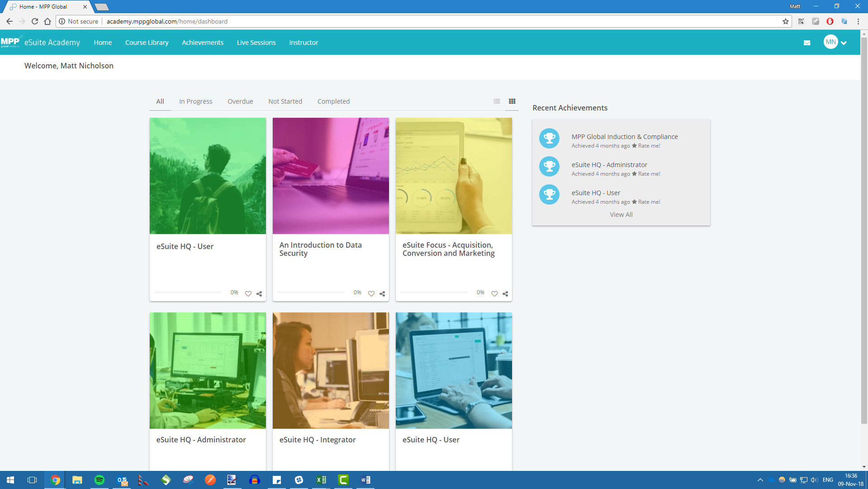
Task: Open Spotify from the taskbar
Action: (x=99, y=480)
